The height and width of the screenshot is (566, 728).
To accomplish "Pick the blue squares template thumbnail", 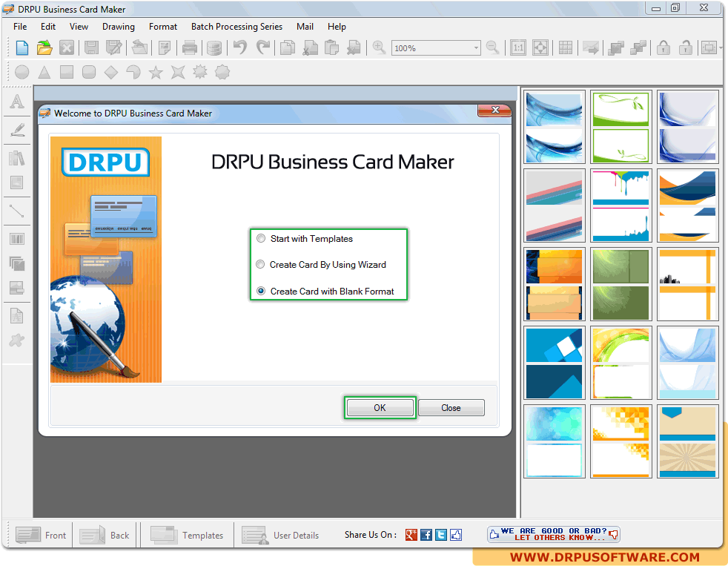I will [x=554, y=363].
